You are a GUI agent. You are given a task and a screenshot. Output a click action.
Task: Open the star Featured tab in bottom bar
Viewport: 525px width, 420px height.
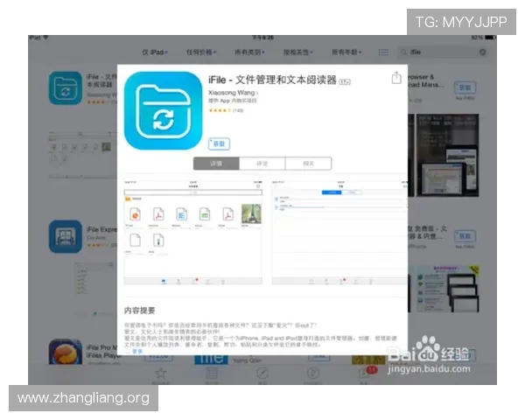point(161,374)
